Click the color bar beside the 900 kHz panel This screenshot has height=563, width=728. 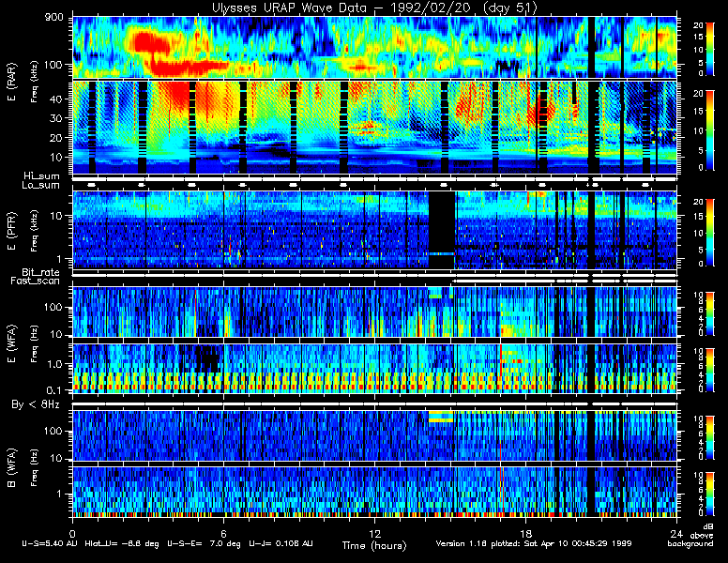(710, 49)
